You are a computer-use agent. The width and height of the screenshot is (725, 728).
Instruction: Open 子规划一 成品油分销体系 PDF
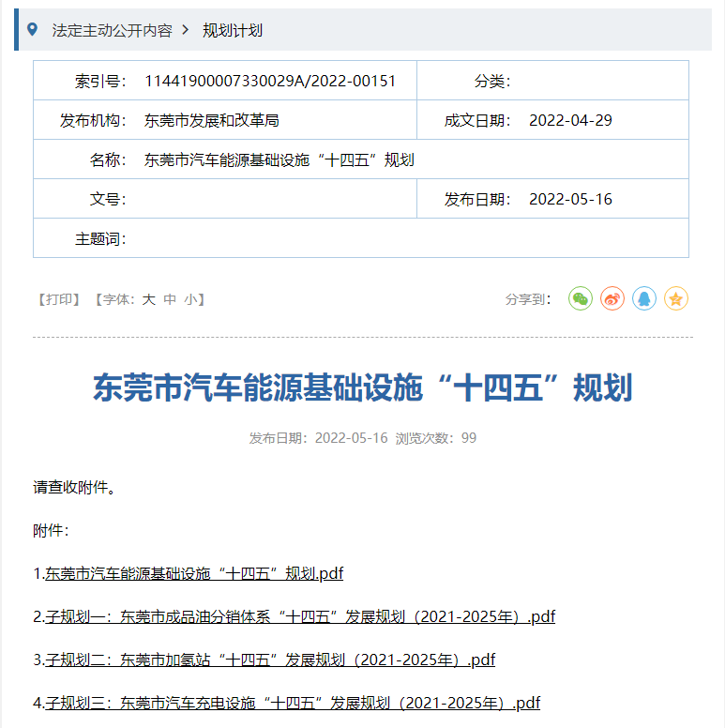pos(300,616)
